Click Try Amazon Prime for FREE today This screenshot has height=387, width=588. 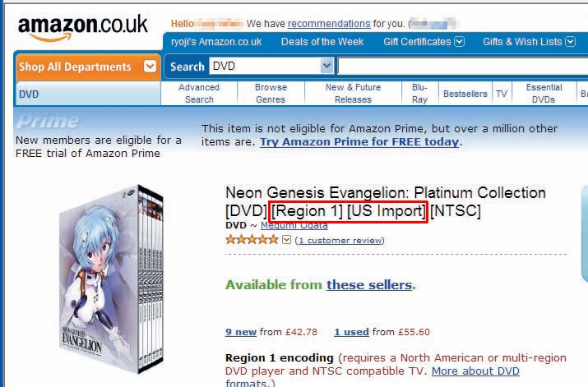point(359,142)
